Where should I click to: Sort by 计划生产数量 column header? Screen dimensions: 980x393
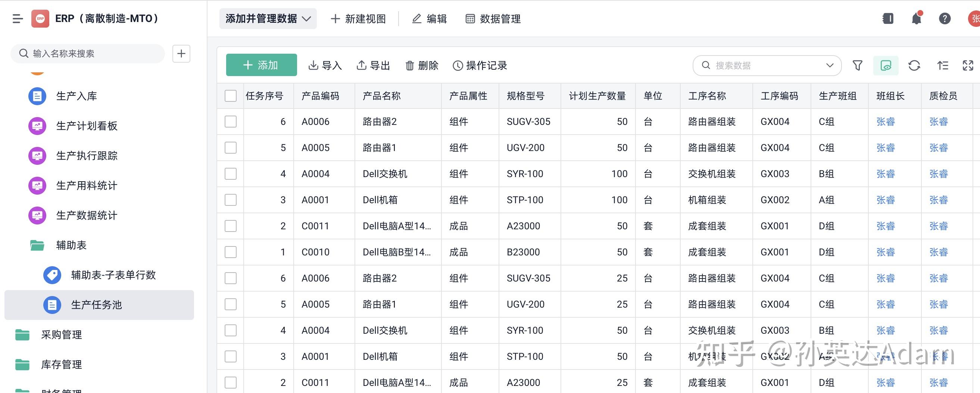[x=597, y=96]
